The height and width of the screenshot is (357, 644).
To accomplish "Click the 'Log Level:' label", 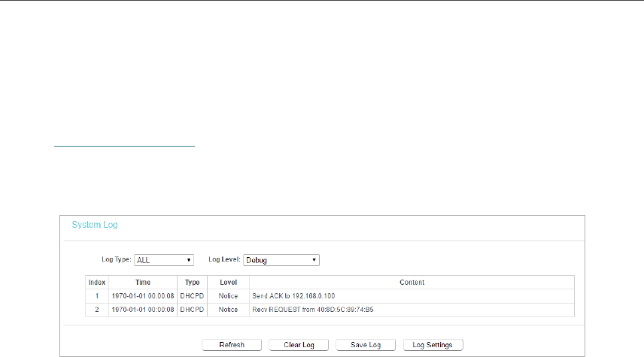I will [224, 259].
